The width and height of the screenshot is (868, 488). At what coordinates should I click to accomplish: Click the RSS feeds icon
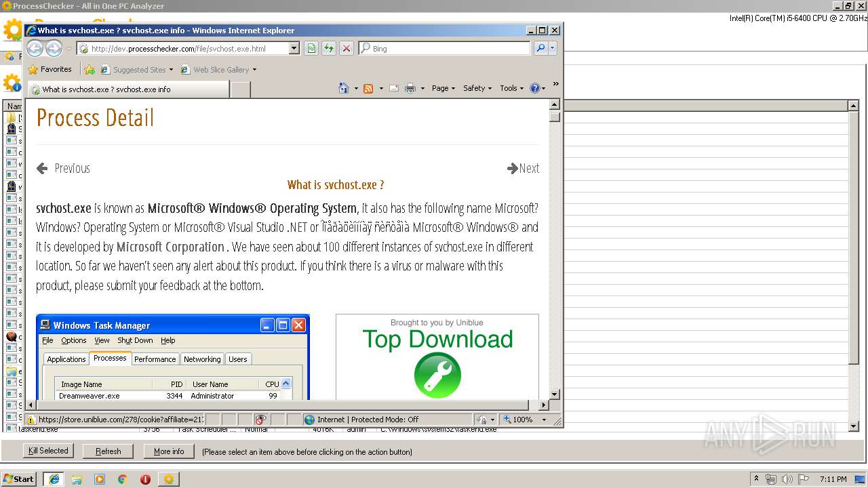tap(368, 88)
